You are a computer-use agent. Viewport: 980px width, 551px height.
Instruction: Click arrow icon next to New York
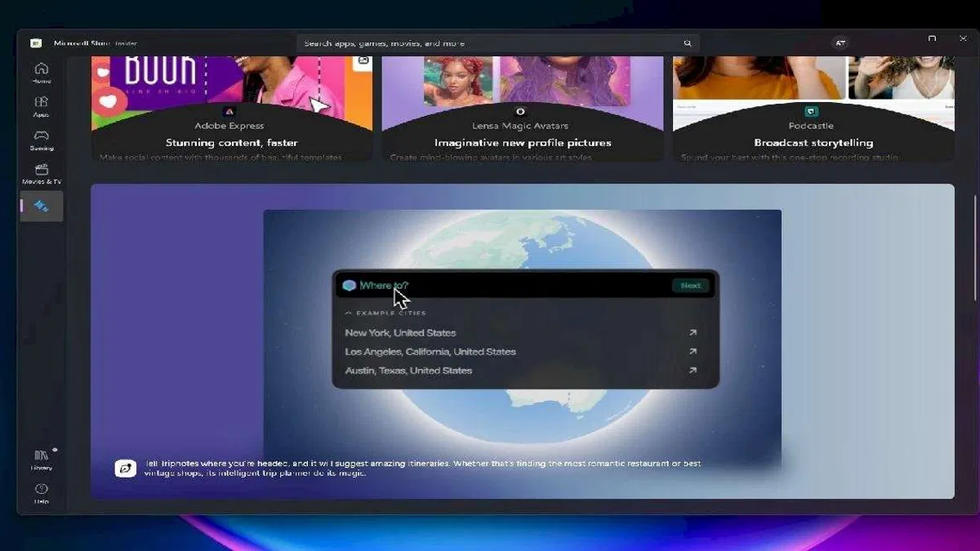pyautogui.click(x=693, y=333)
